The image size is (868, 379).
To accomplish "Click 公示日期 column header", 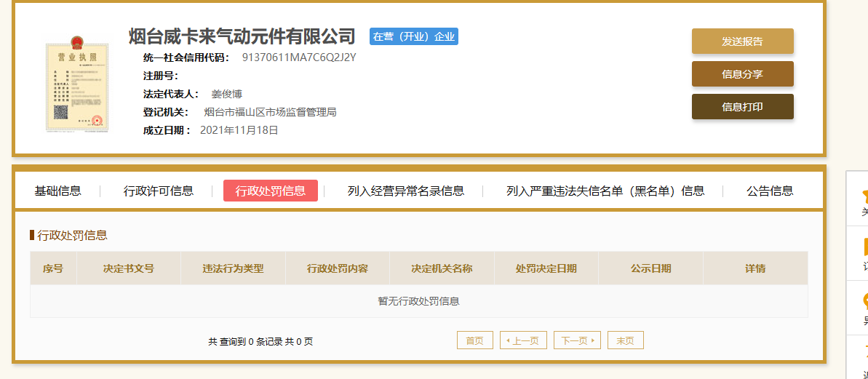I will coord(651,268).
